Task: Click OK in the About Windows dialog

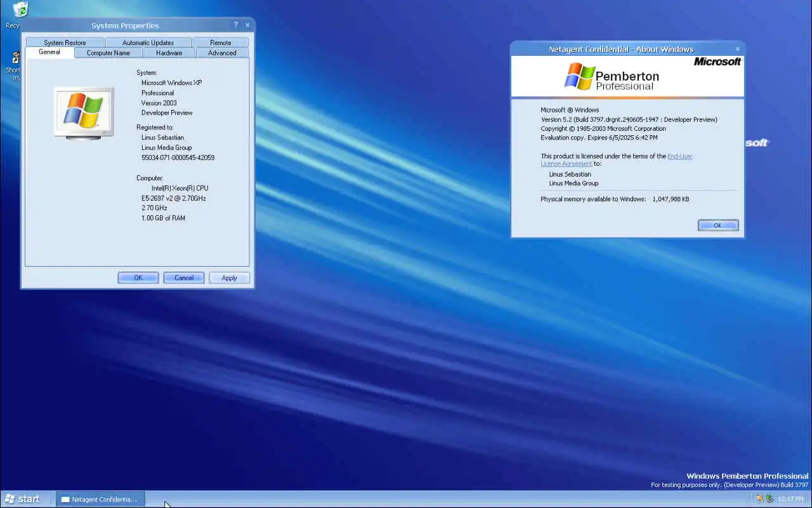Action: (x=718, y=225)
